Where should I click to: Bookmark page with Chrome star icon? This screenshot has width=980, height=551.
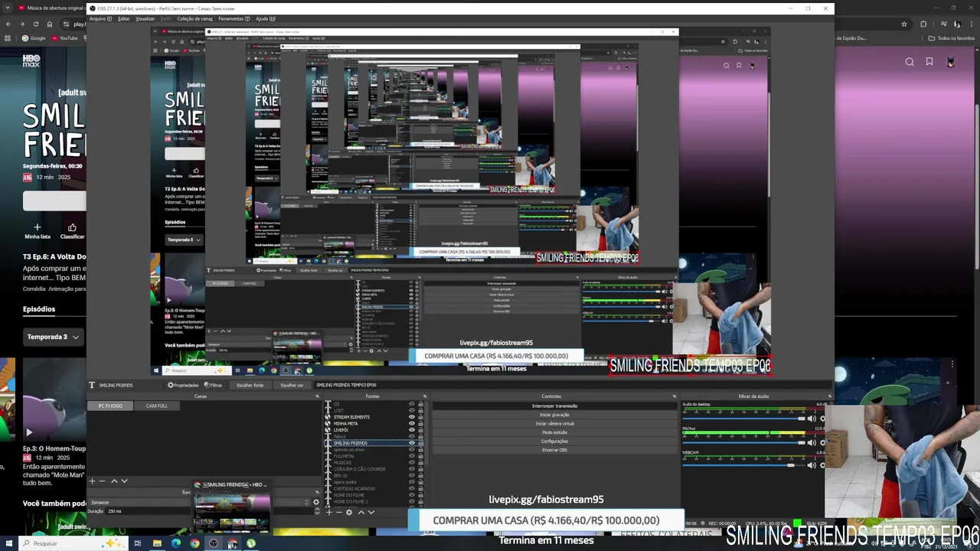[904, 24]
